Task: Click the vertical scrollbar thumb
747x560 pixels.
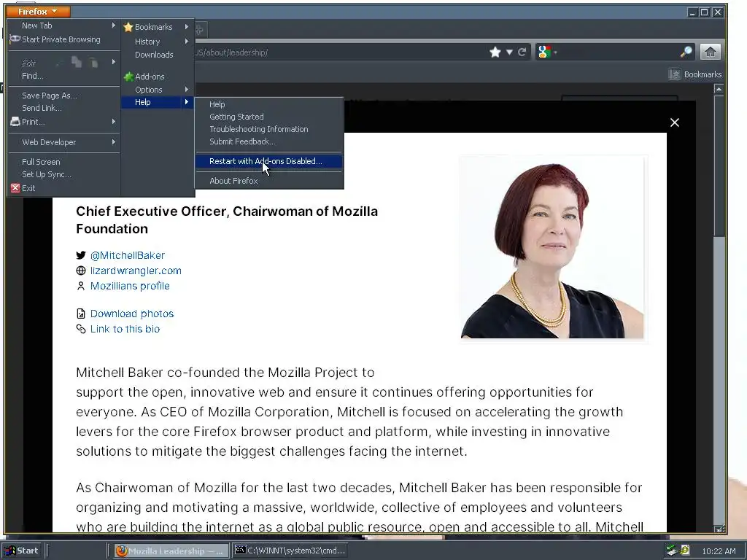Action: coord(719,166)
